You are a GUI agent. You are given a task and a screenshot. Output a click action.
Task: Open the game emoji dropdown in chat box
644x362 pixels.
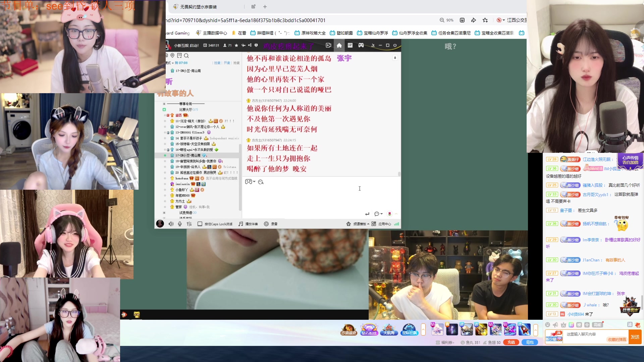(250, 182)
